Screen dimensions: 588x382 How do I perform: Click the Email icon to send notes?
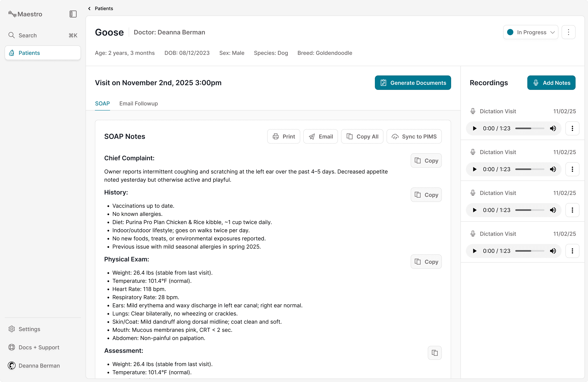312,136
